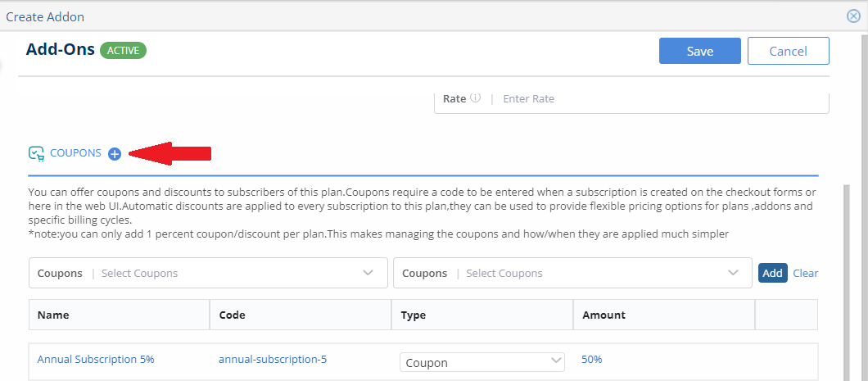Click the Rate info icon
868x381 pixels.
pyautogui.click(x=476, y=98)
